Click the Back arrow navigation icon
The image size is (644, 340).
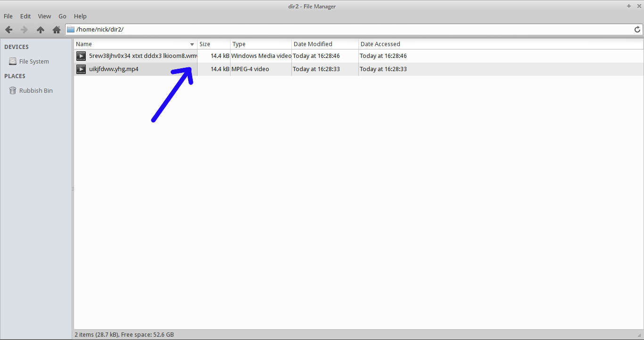8,30
